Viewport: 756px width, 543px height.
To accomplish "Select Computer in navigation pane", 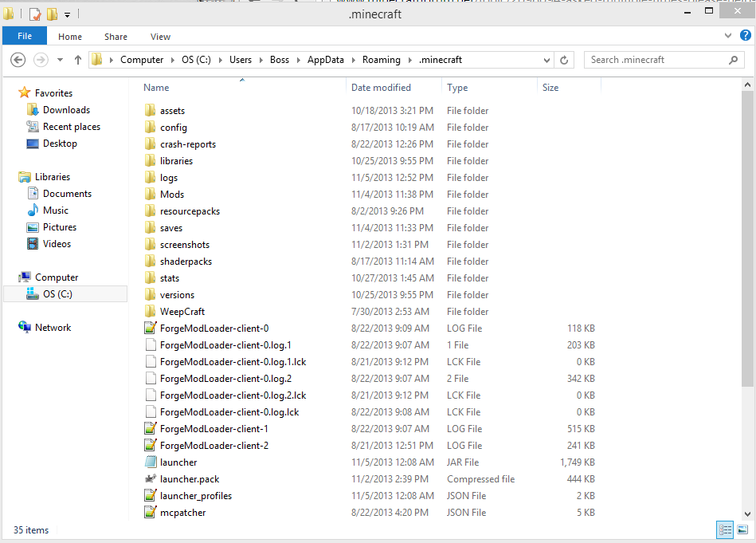I will [x=57, y=277].
